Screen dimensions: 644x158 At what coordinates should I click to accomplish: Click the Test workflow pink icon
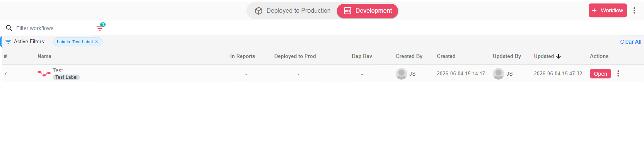pos(44,73)
